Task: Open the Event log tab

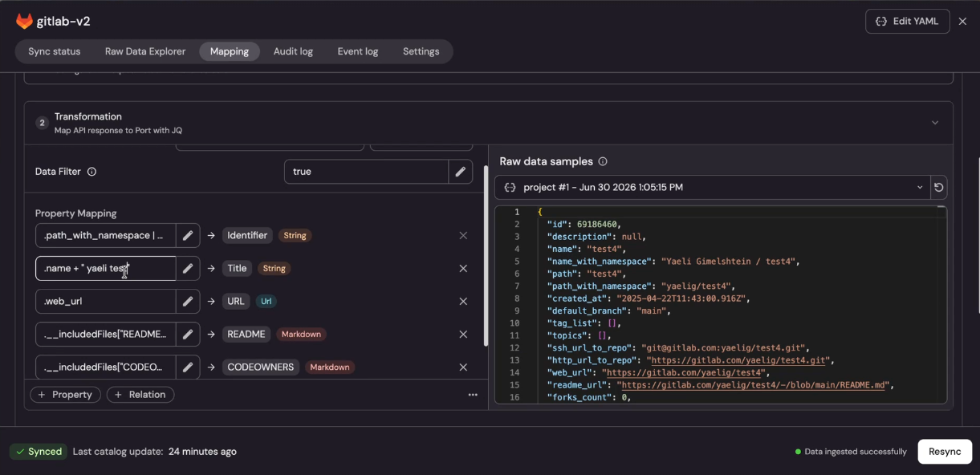Action: click(358, 51)
